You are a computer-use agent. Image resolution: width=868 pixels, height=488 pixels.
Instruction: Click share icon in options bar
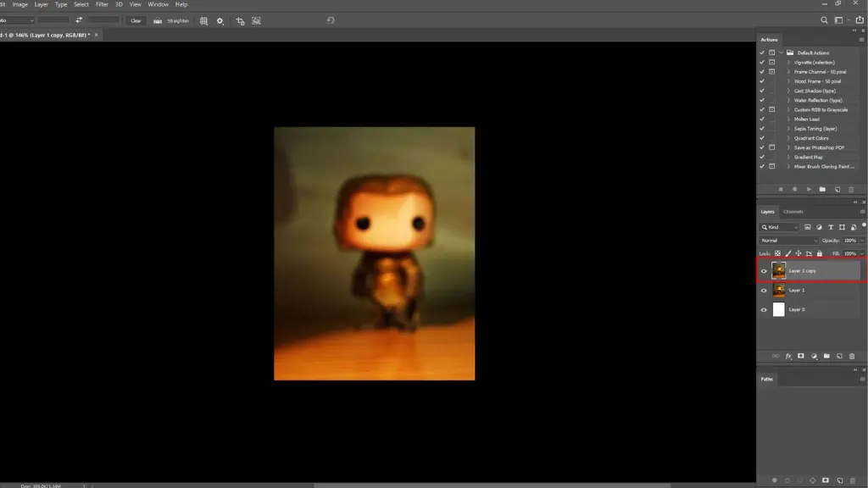tap(860, 20)
